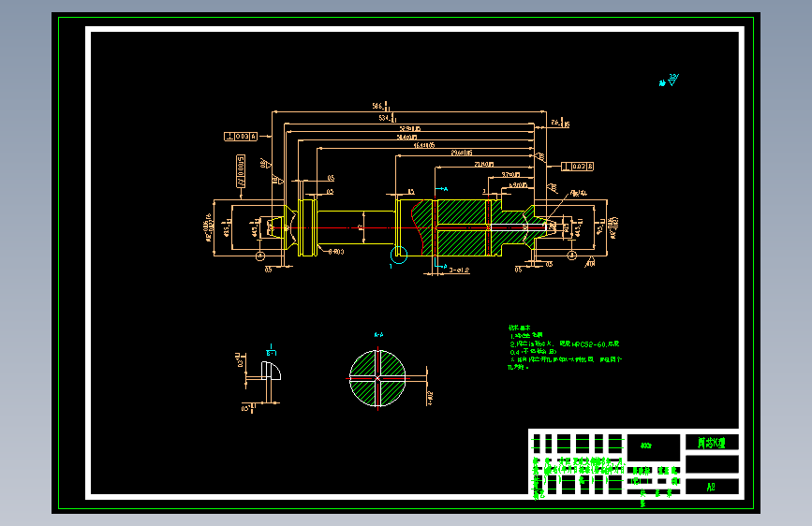Select the 586 overall length dimension text
Image resolution: width=812 pixels, height=526 pixels.
(380, 106)
